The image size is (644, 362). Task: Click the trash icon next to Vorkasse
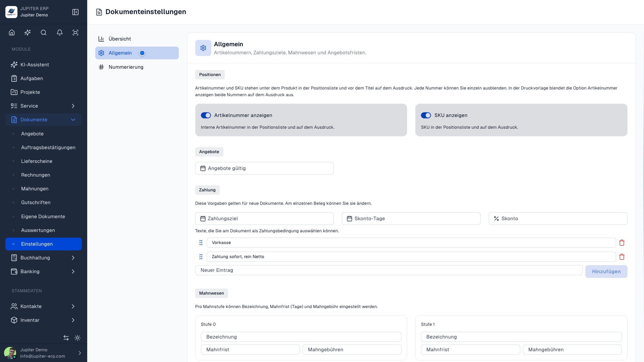622,243
